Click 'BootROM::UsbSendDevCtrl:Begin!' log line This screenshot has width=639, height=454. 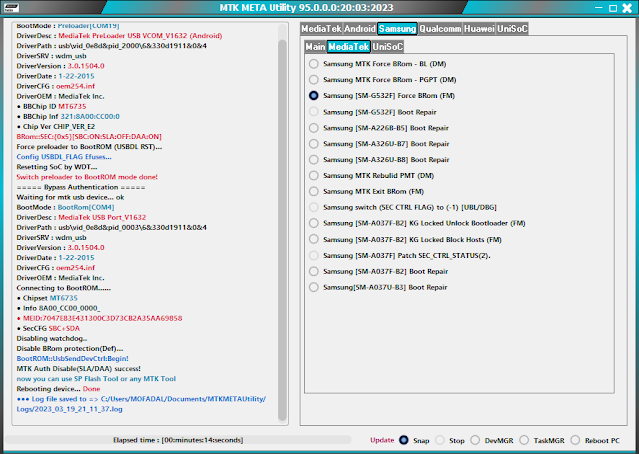(x=73, y=359)
